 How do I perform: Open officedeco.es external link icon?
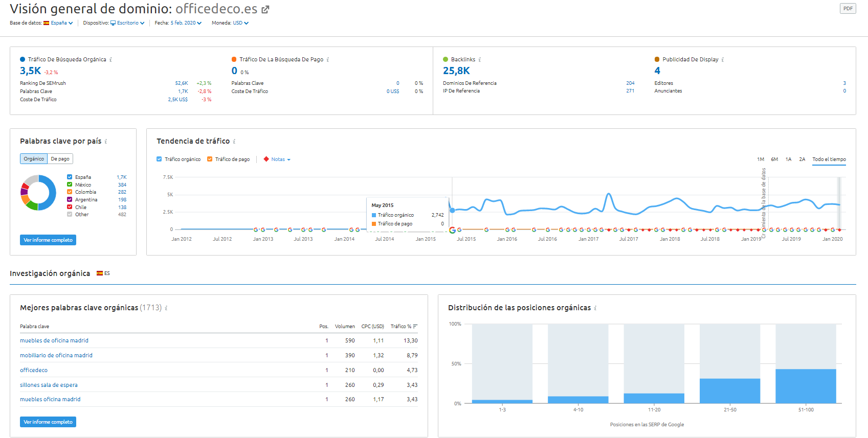tap(265, 9)
